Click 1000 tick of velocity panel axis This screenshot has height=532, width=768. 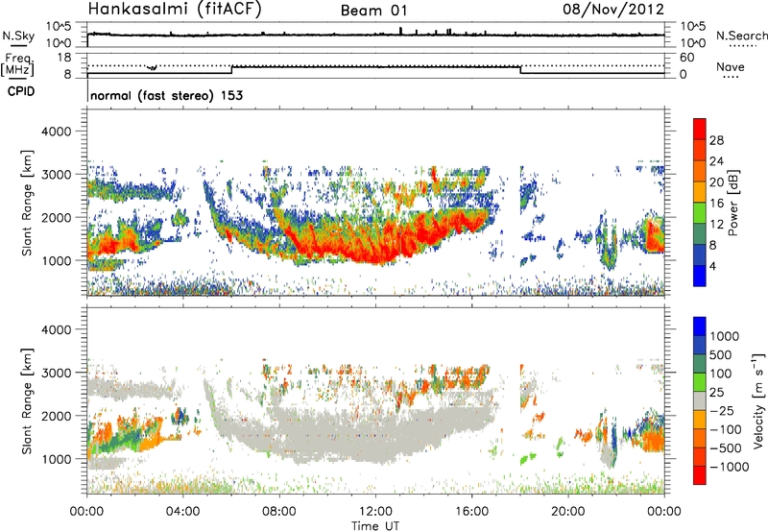click(56, 459)
